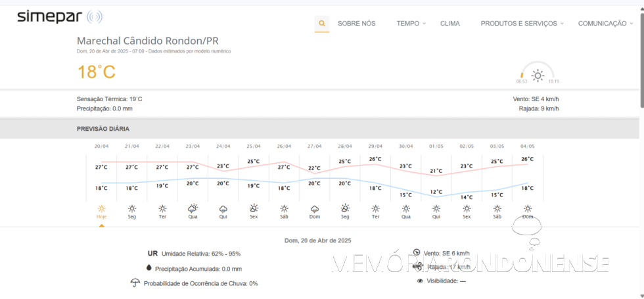Go to the CLIMA menu item
Screen dimensions: 644x299
tap(450, 24)
